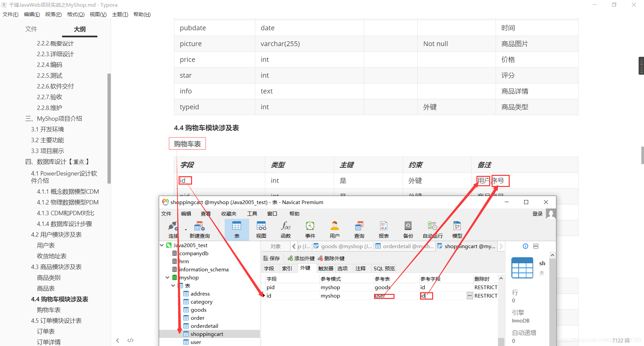Collapse the 表 (Tables) node in the tree
644x346 pixels.
pos(173,285)
